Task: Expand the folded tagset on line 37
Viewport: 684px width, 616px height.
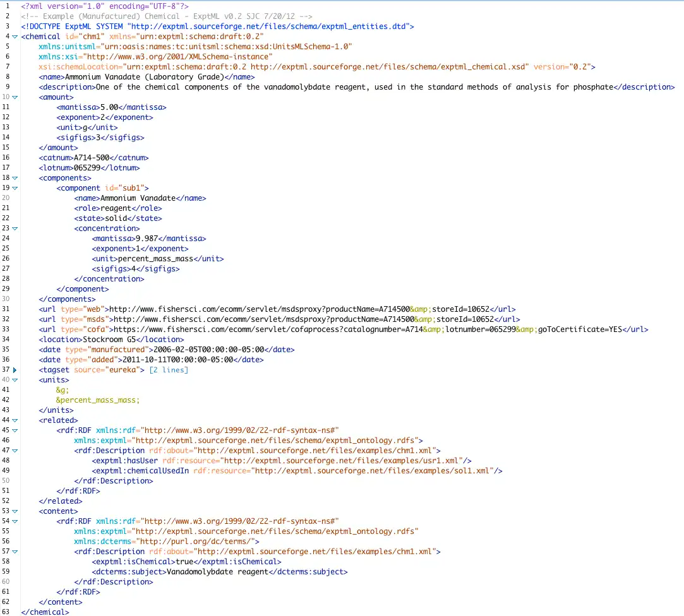Action: click(15, 370)
